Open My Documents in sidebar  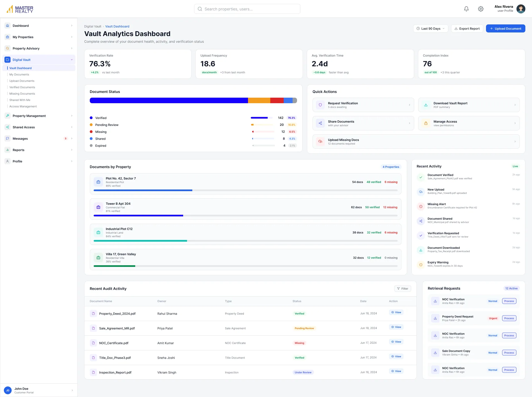[19, 74]
